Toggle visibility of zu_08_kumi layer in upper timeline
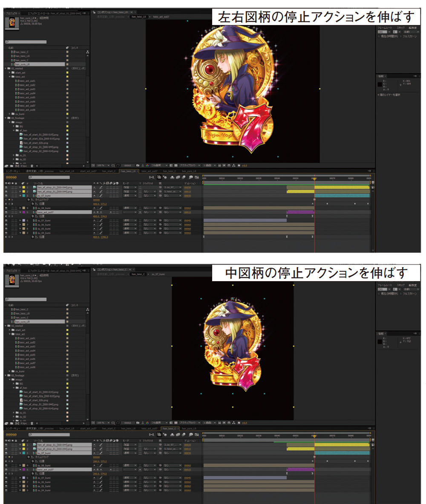 click(x=6, y=208)
